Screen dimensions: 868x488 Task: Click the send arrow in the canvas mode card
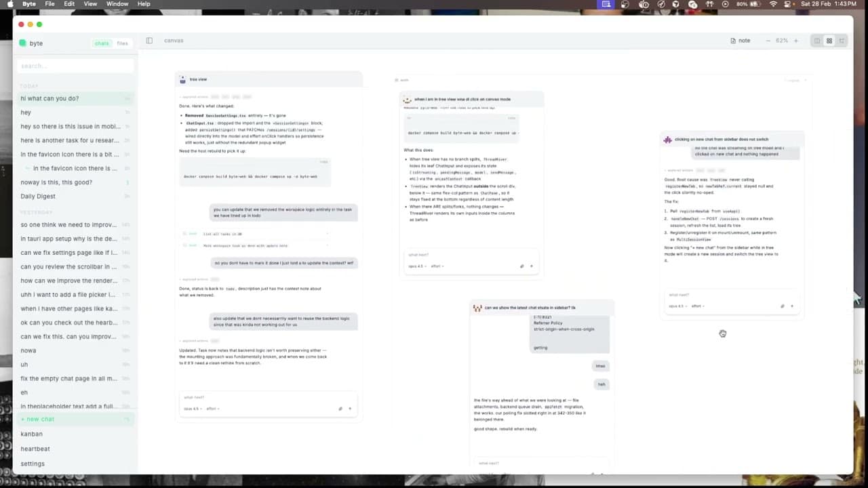click(531, 266)
